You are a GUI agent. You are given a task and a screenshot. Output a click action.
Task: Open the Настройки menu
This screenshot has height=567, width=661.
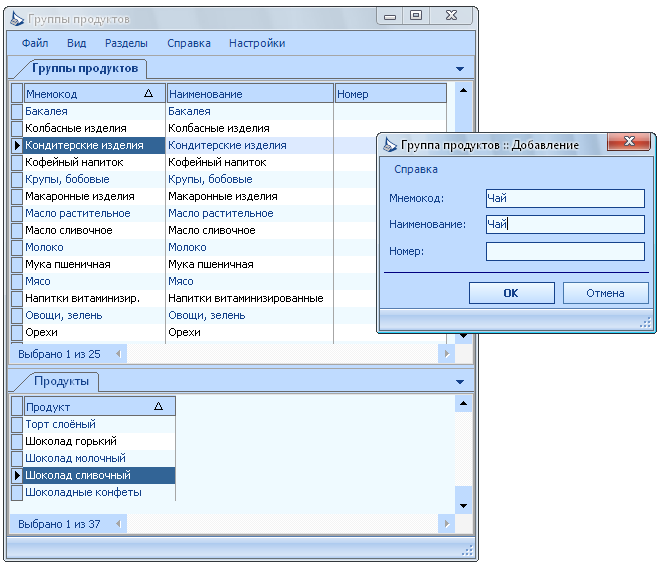tap(257, 43)
